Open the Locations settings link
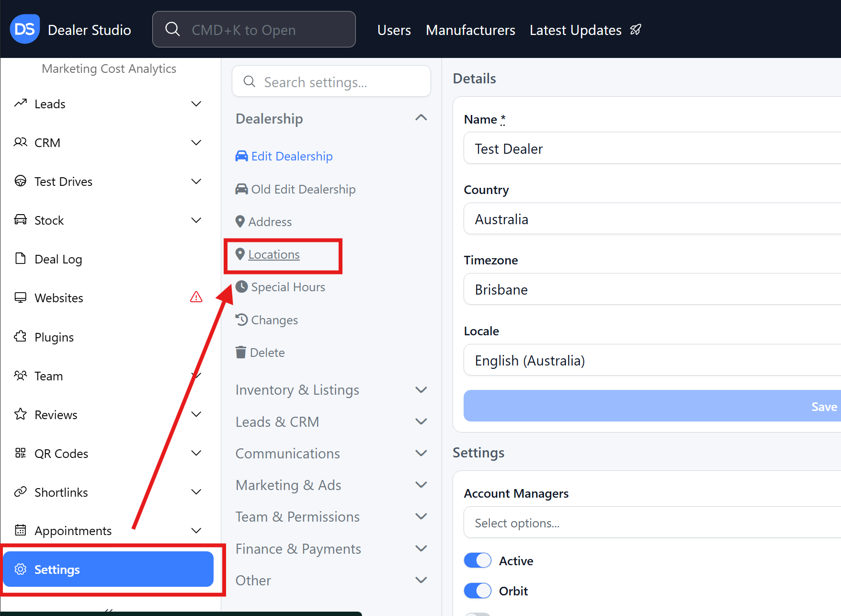This screenshot has width=841, height=616. (x=274, y=254)
